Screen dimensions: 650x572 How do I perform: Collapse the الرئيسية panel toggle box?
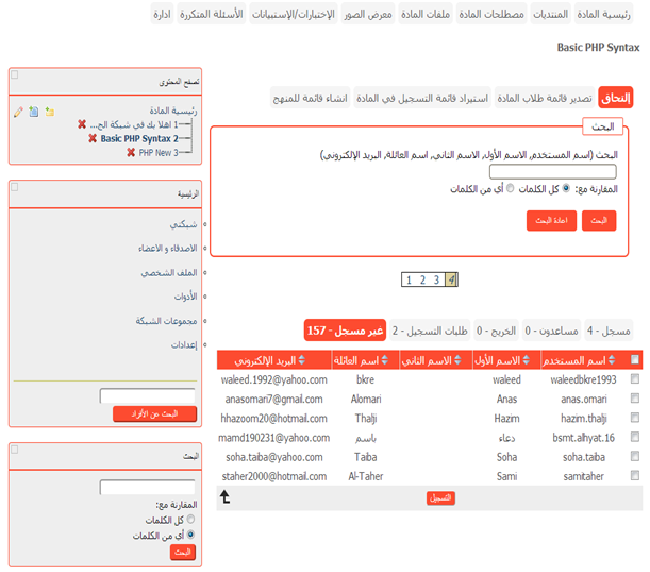(15, 187)
